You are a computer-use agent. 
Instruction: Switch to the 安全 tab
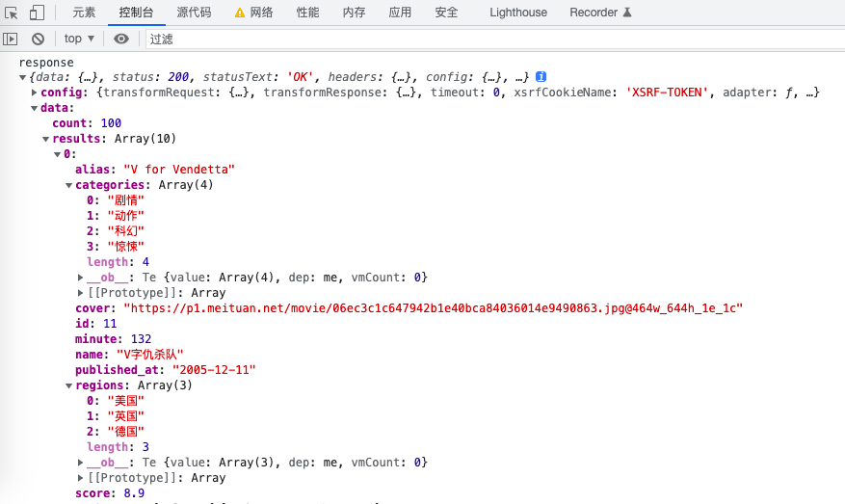tap(446, 13)
